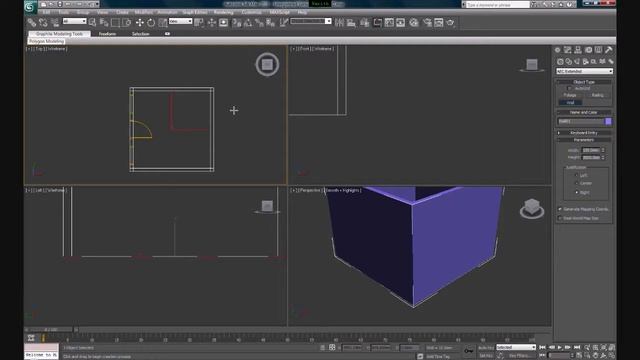Viewport: 640px width, 360px height.
Task: Toggle the AutoGrid checkbox
Action: [569, 88]
